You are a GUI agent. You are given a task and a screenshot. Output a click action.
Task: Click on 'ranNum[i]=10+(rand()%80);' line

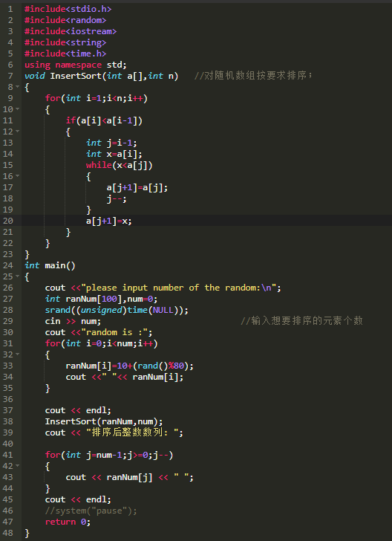(130, 366)
